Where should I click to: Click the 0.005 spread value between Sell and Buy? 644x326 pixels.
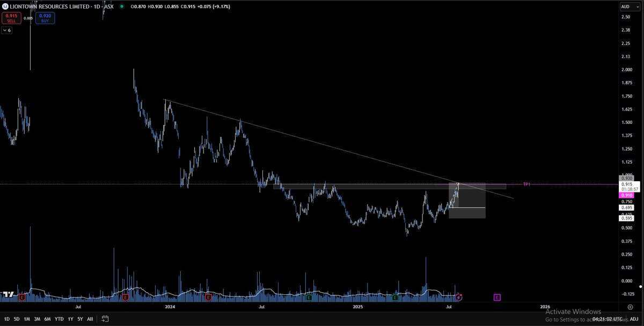click(28, 18)
